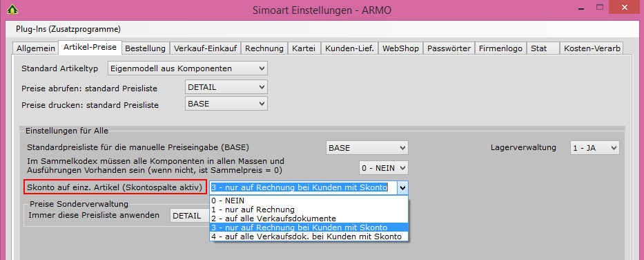Expand the Standardpreisliste manuelle Preiseingabe dropdown
The image size is (644, 260).
pyautogui.click(x=367, y=148)
